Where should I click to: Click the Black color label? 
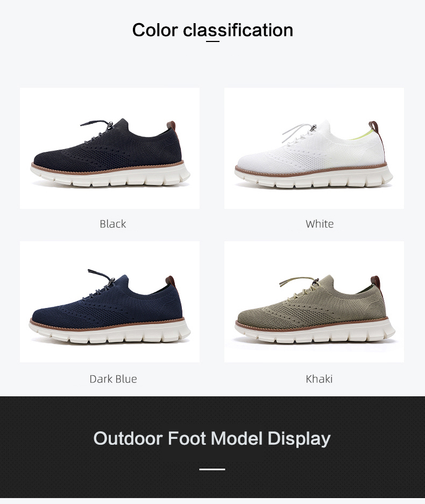coord(113,223)
